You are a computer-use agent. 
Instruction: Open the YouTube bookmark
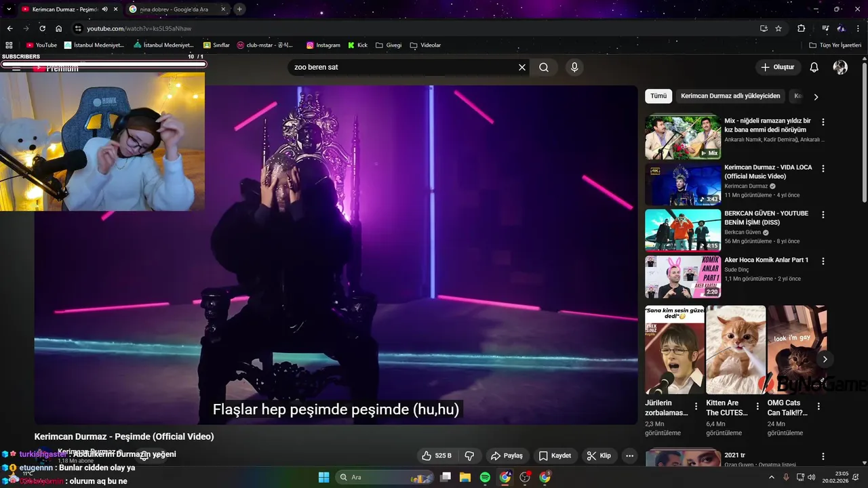[x=41, y=45]
